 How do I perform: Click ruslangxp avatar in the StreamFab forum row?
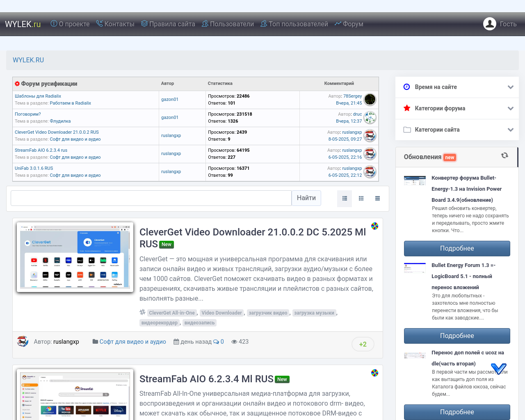370,153
